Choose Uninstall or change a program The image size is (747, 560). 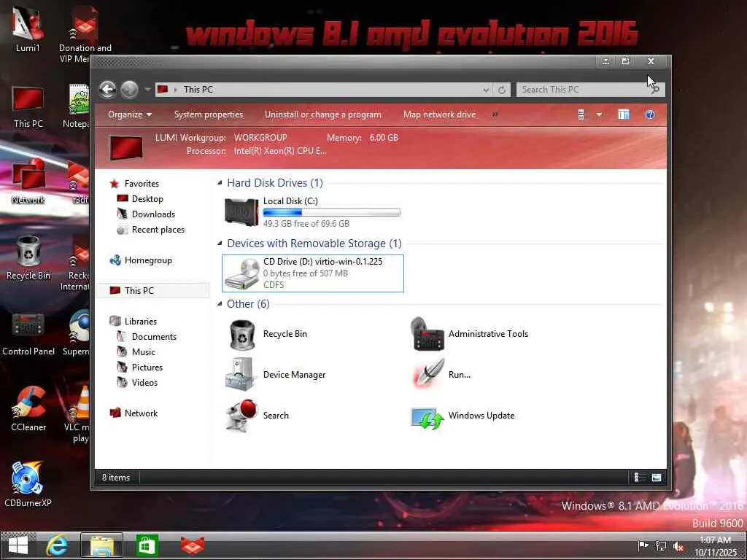click(x=323, y=114)
